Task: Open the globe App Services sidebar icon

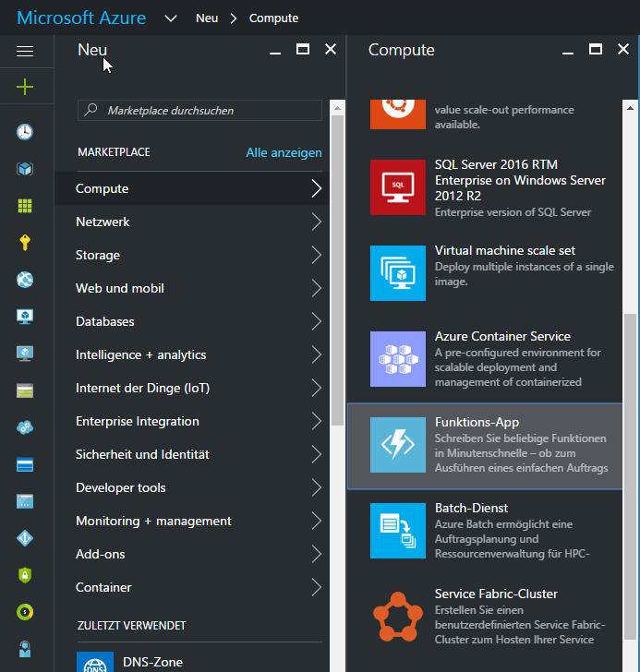Action: point(25,280)
